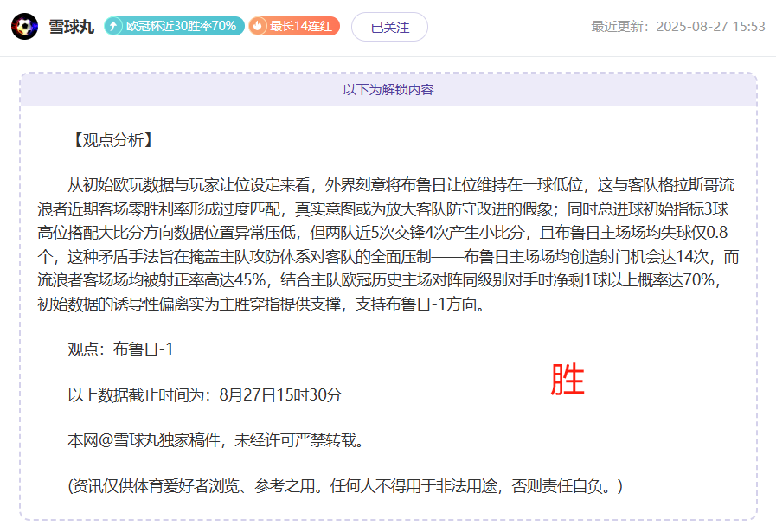Click the 欧冠杯近30胜率70% badge
The width and height of the screenshot is (776, 532).
click(174, 26)
